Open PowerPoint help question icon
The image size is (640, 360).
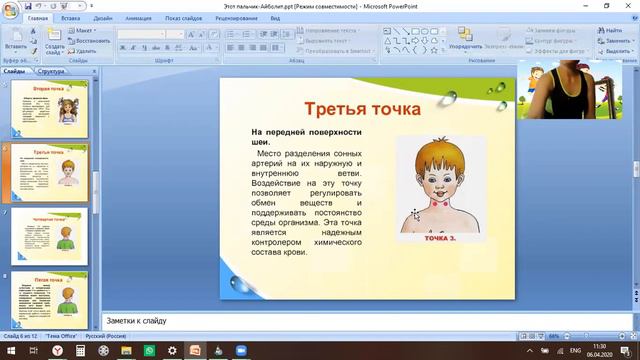pyautogui.click(x=635, y=18)
